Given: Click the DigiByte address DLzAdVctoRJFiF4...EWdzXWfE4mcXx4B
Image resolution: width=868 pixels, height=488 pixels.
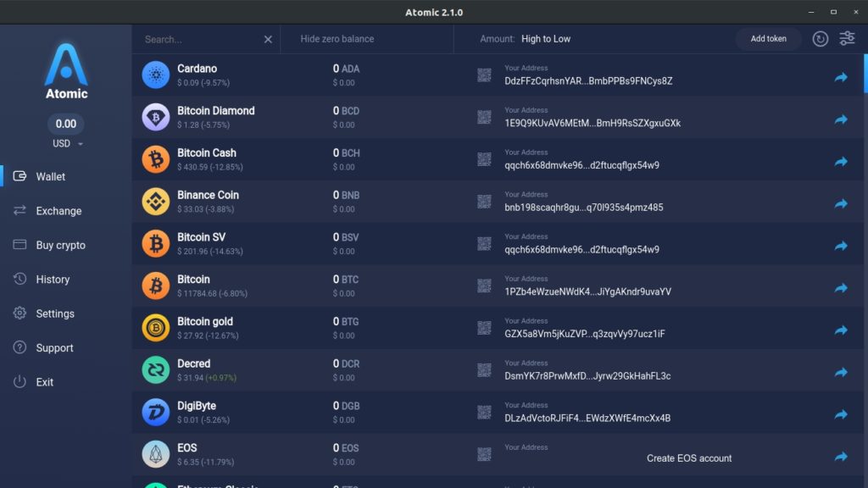Looking at the screenshot, I should tap(587, 419).
